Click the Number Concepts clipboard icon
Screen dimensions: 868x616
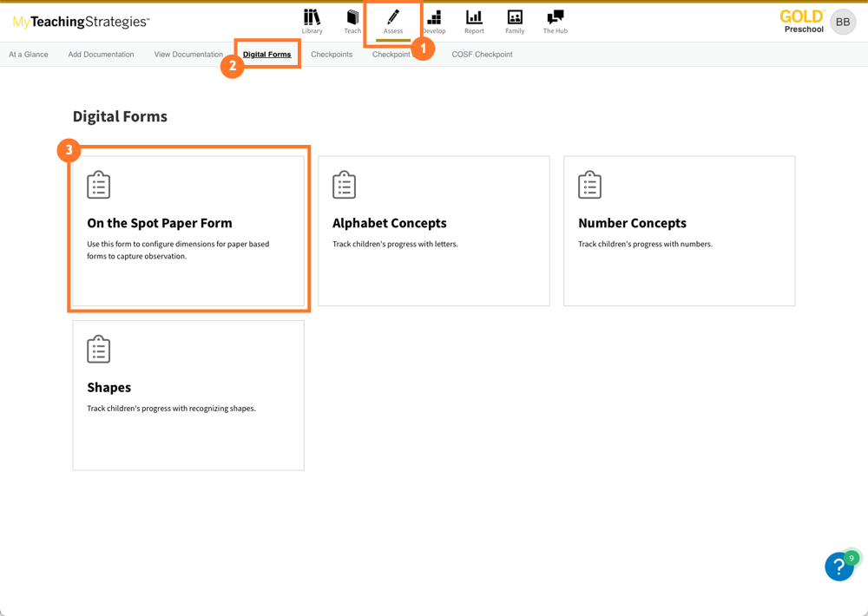click(x=590, y=185)
